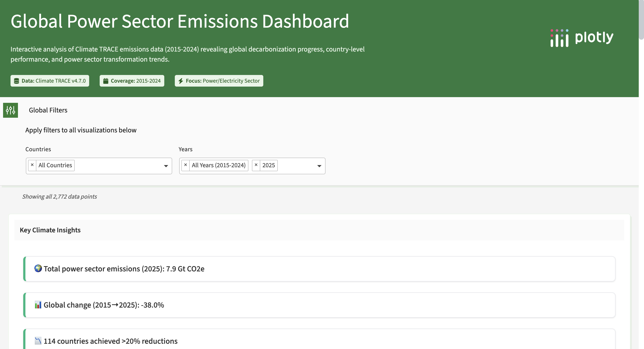Screen dimensions: 644x349
Task: Click the Key Climate Insights header
Action: pos(50,230)
